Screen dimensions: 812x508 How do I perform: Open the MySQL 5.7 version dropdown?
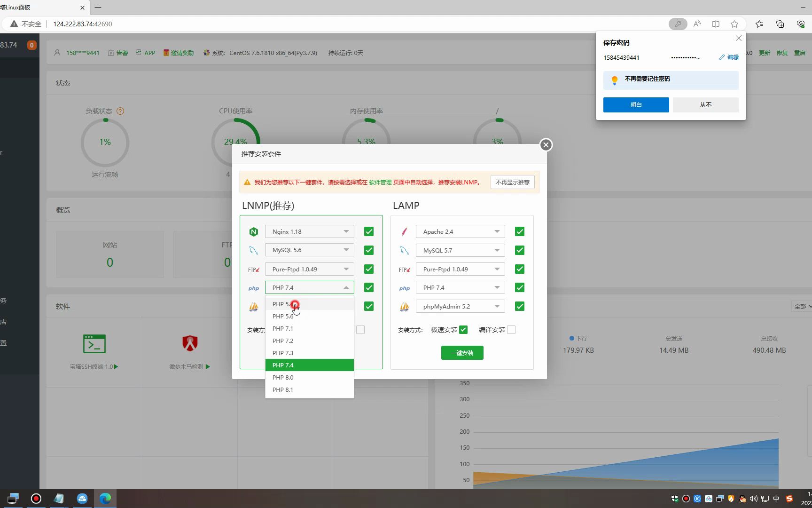click(x=460, y=250)
